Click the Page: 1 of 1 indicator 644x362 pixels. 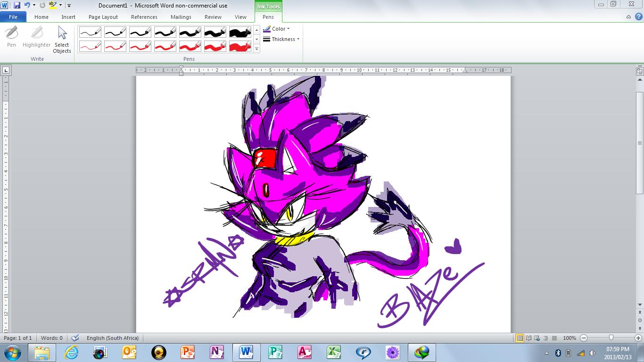coord(18,338)
